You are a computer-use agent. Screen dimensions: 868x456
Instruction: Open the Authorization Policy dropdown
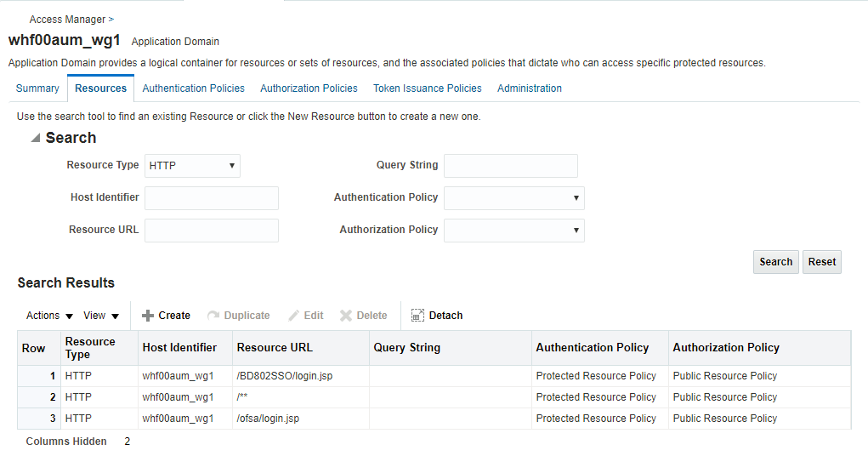[513, 231]
